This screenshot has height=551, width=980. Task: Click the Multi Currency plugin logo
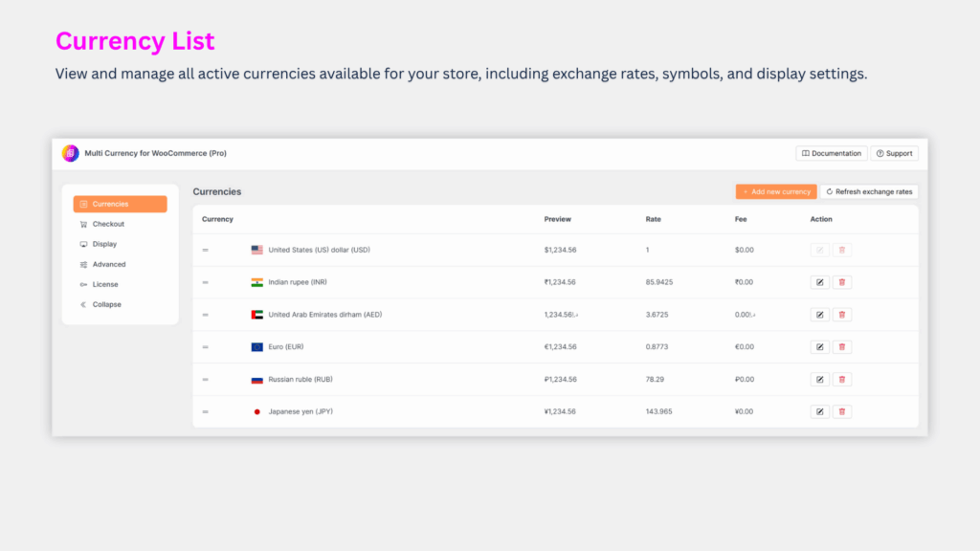point(71,153)
